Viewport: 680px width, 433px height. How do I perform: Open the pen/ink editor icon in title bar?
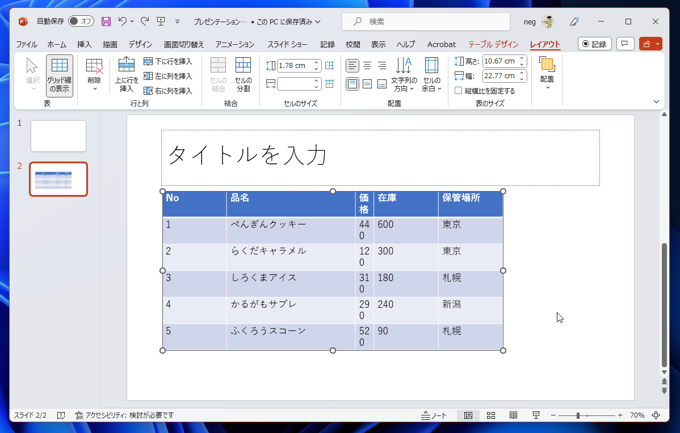click(x=574, y=22)
